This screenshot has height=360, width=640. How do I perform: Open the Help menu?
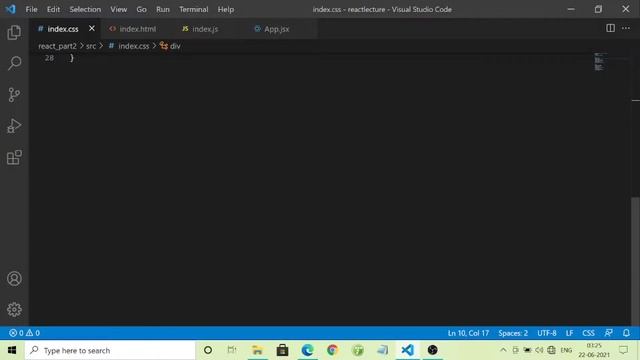coord(226,9)
